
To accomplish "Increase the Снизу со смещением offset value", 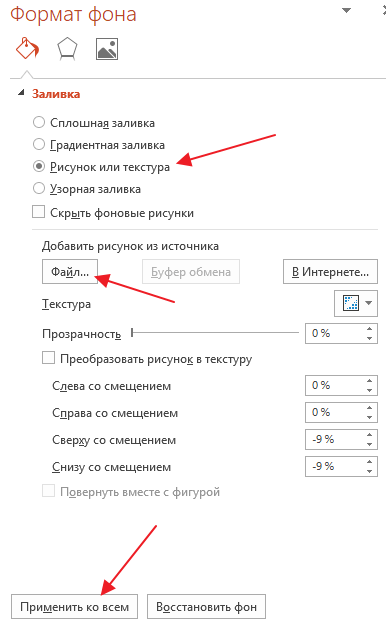I will coord(370,462).
